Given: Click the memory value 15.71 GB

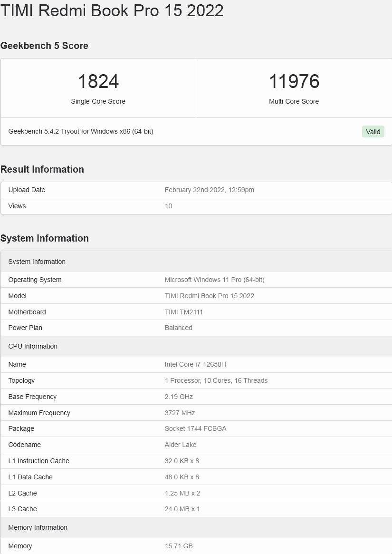Looking at the screenshot, I should tap(179, 546).
